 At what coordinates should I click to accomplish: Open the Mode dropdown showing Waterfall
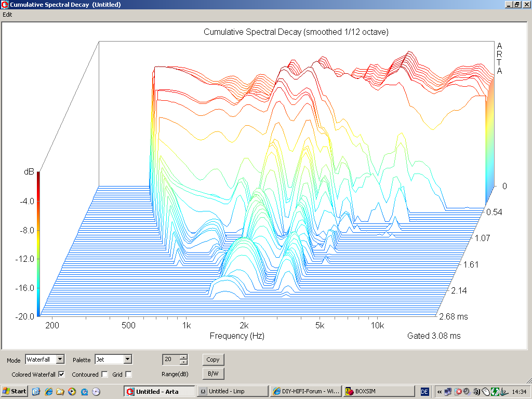[60, 359]
